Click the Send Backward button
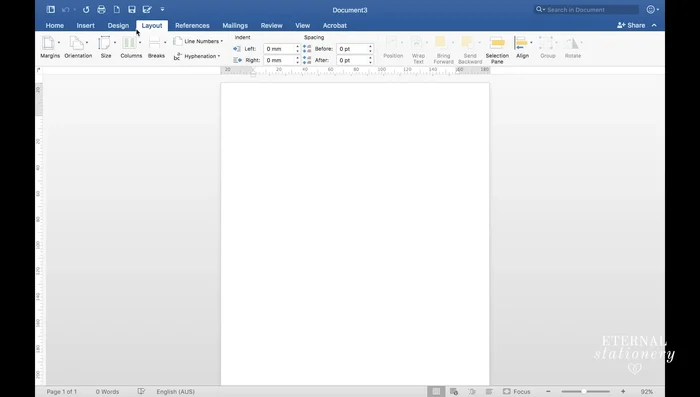700x397 pixels. (470, 50)
